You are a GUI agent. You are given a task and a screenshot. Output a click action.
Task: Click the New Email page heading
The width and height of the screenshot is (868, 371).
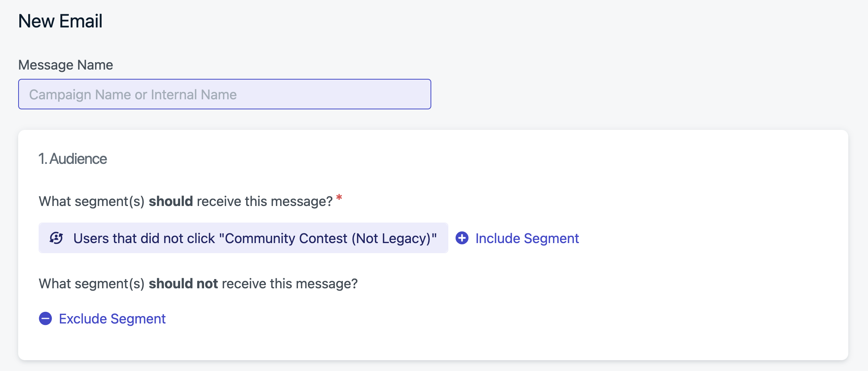click(x=60, y=21)
